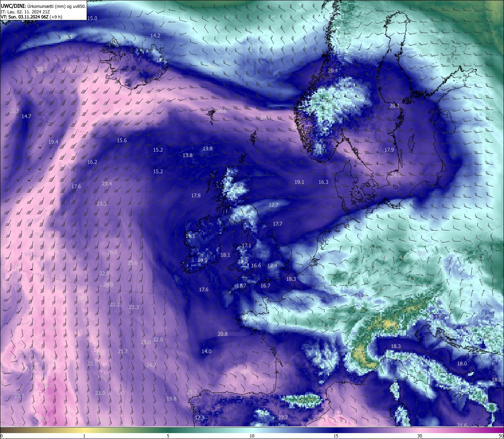
Task: Click the 10.9 value over Ireland
Action: click(x=202, y=260)
